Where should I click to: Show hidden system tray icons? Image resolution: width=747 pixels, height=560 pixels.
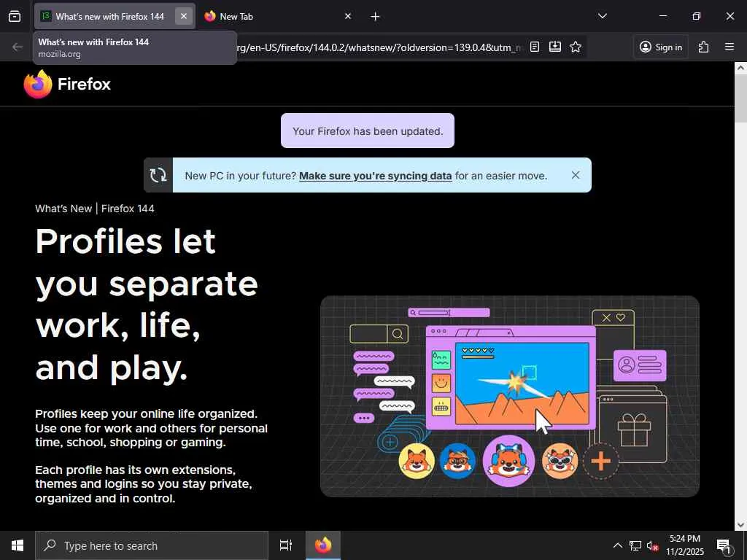(x=617, y=545)
